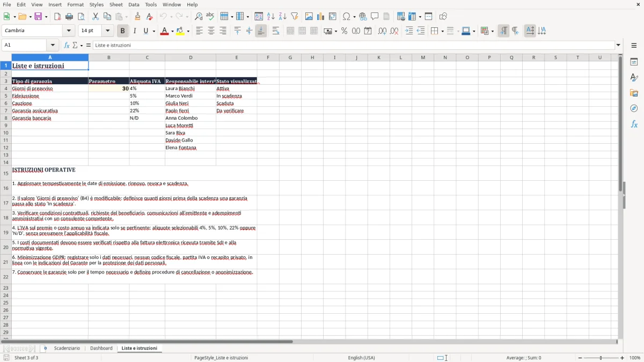Format cell as percent
Viewport: 644px width, 362px height.
click(x=344, y=31)
